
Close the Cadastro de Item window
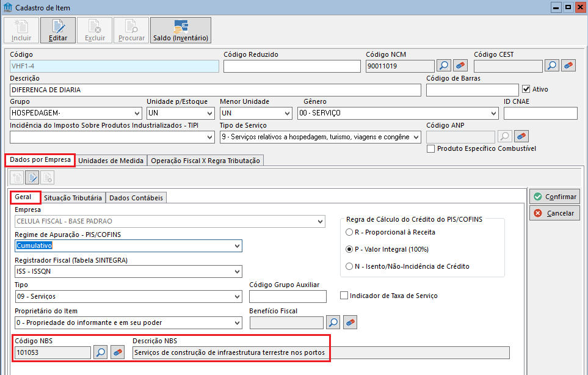click(581, 7)
